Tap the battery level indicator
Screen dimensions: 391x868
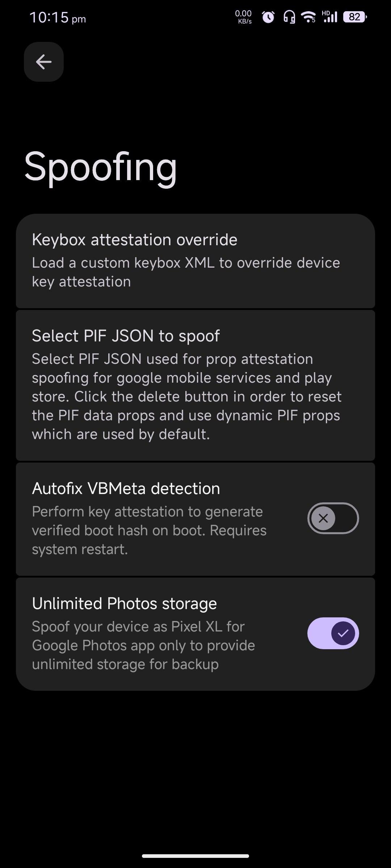[355, 17]
